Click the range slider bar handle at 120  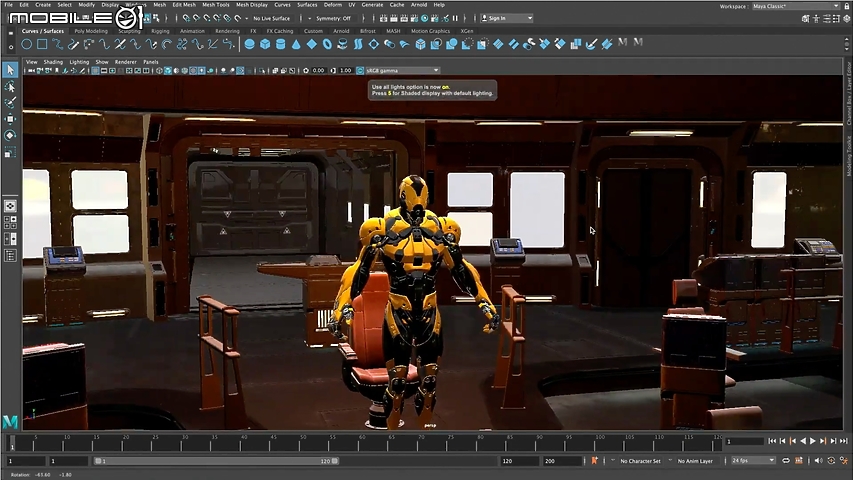[x=335, y=461]
